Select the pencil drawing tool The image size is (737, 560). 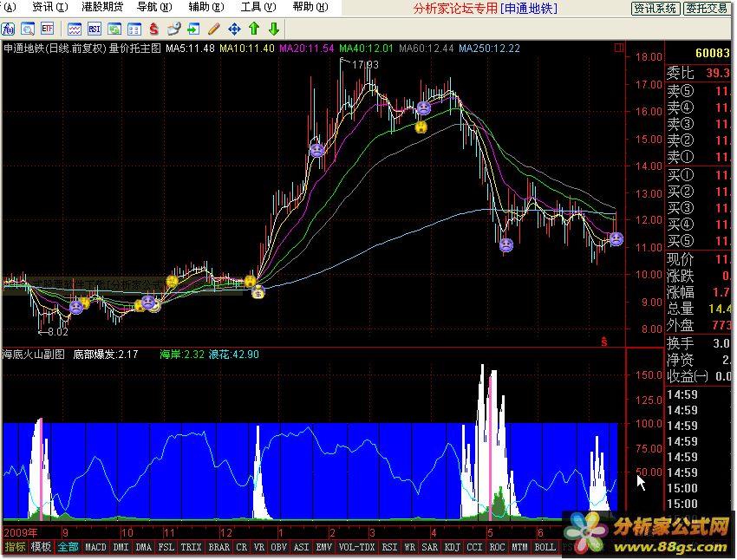(x=213, y=29)
